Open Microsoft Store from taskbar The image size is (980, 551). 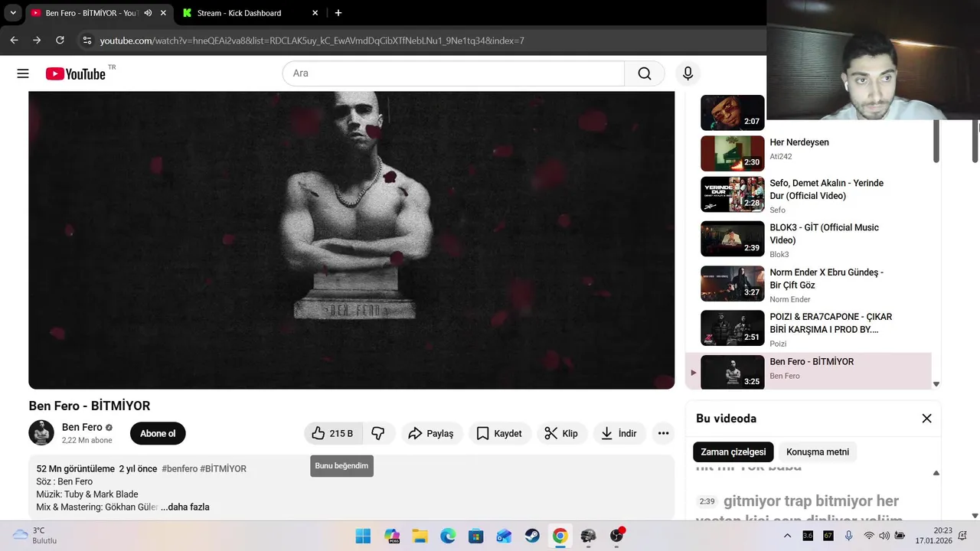pyautogui.click(x=475, y=536)
